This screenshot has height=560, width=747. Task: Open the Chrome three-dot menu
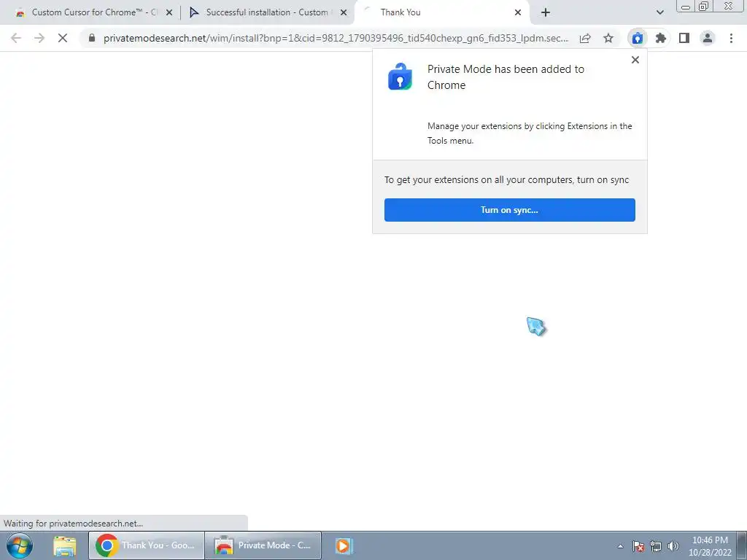coord(731,38)
